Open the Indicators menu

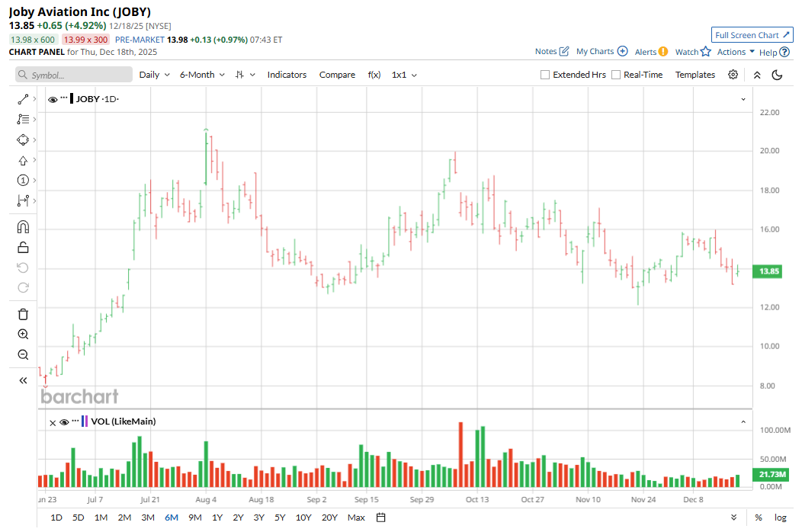287,75
